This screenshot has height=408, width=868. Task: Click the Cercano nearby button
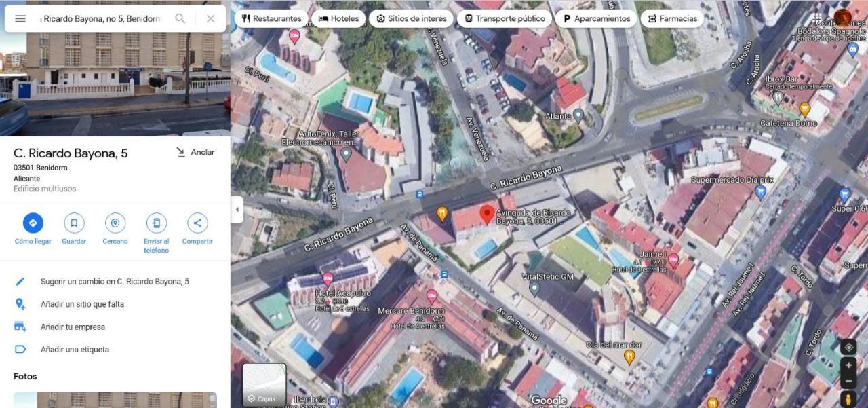point(115,229)
